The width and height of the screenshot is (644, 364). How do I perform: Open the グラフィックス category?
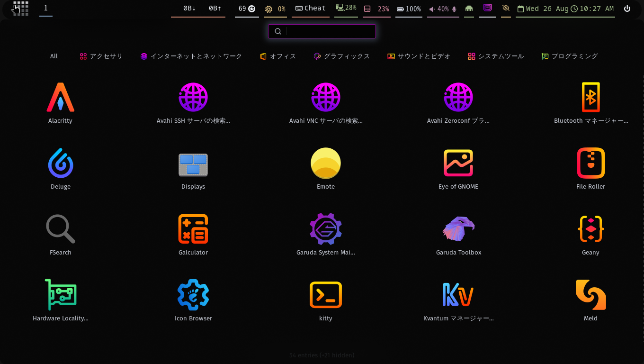[x=342, y=56]
